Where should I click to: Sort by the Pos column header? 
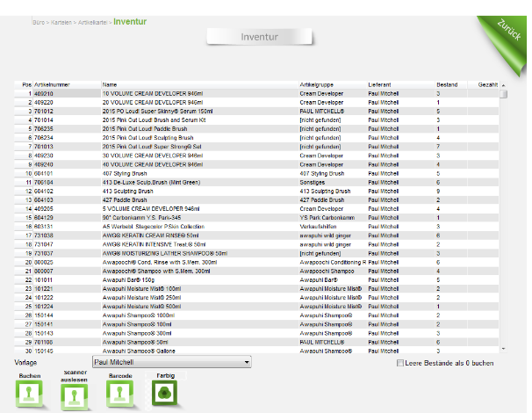click(x=24, y=84)
